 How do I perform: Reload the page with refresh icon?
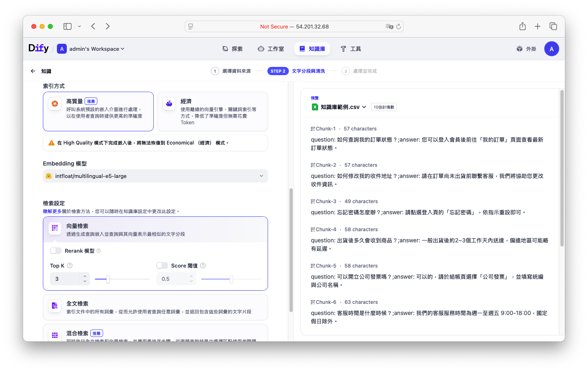click(398, 26)
